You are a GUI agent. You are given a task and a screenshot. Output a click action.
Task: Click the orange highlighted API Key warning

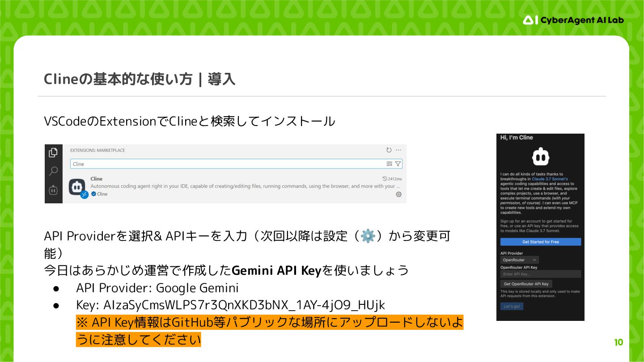(x=270, y=331)
